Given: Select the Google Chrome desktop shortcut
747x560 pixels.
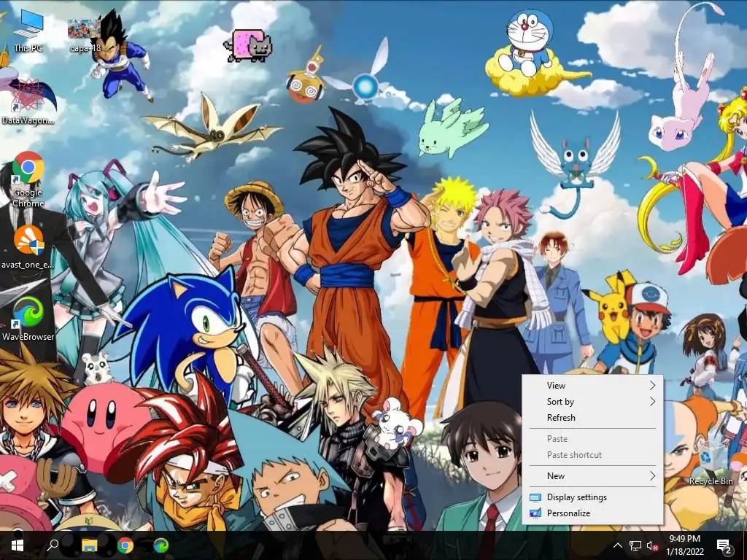Looking at the screenshot, I should point(28,179).
